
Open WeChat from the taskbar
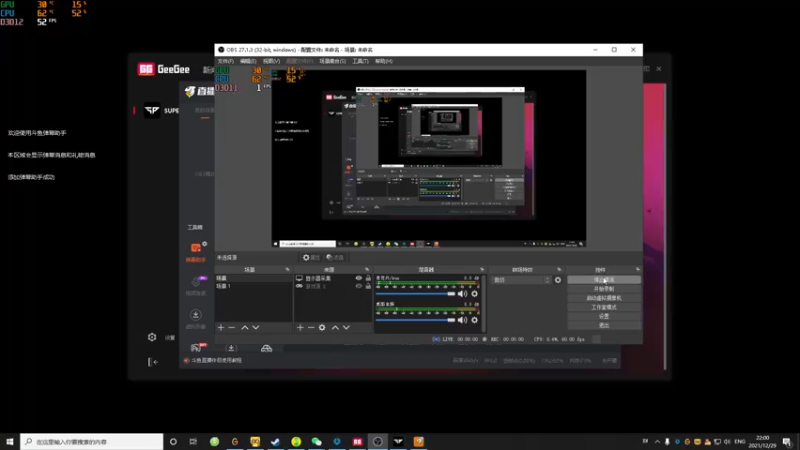[x=316, y=442]
